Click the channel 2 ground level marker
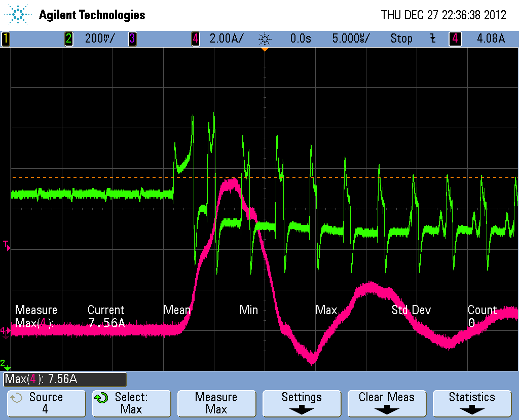 pyautogui.click(x=5, y=365)
